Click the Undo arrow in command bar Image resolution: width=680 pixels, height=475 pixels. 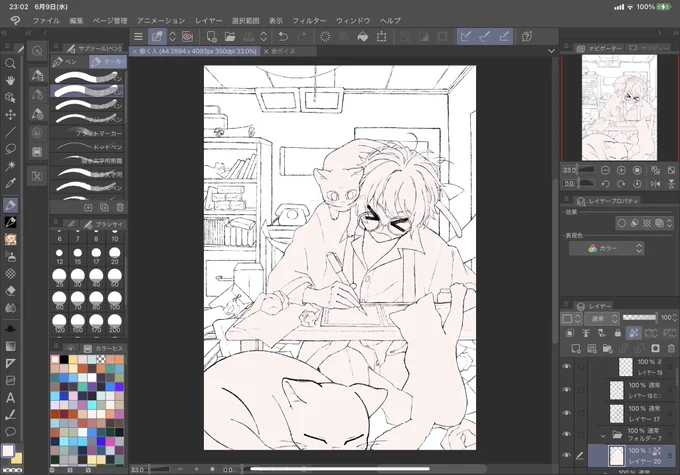283,36
